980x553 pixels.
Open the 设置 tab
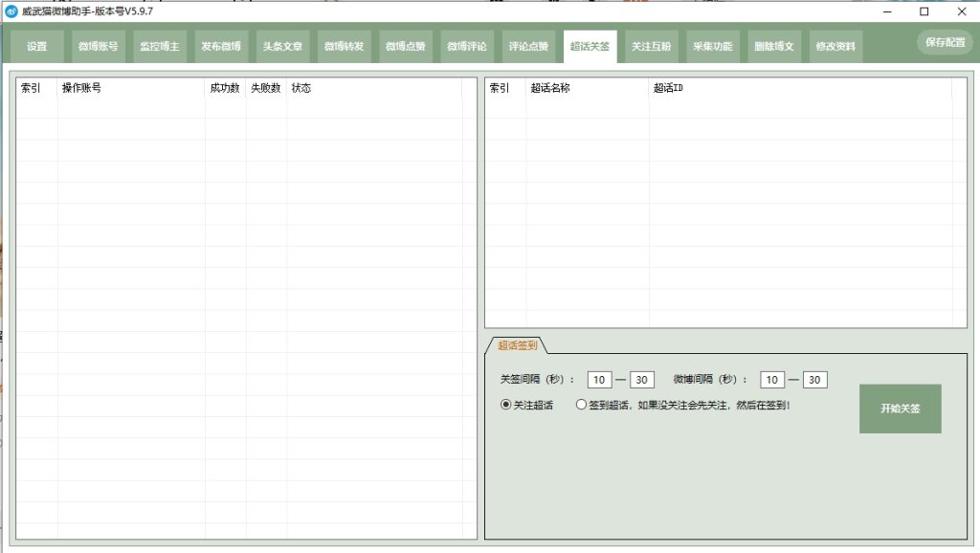click(34, 44)
